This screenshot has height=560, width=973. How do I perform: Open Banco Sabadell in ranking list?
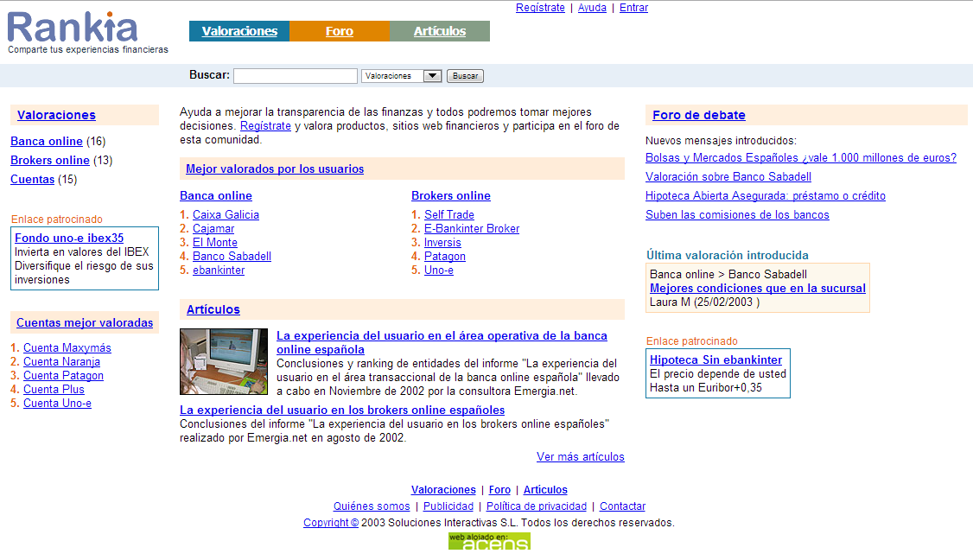[232, 257]
